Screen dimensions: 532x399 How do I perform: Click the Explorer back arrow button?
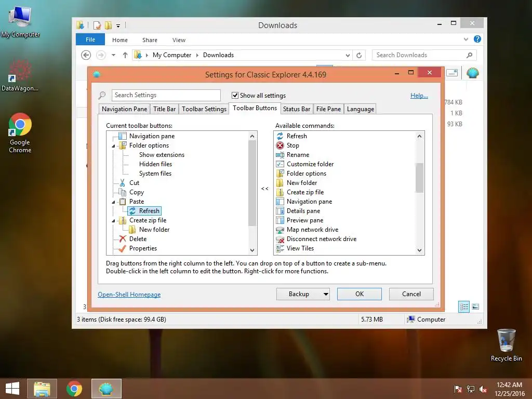(x=86, y=55)
